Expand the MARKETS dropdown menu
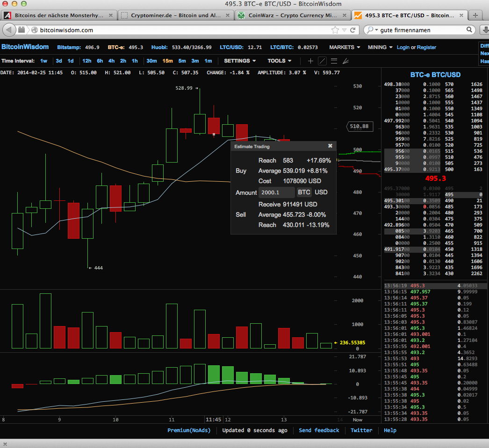Screen dimensions: 489x448 [345, 47]
